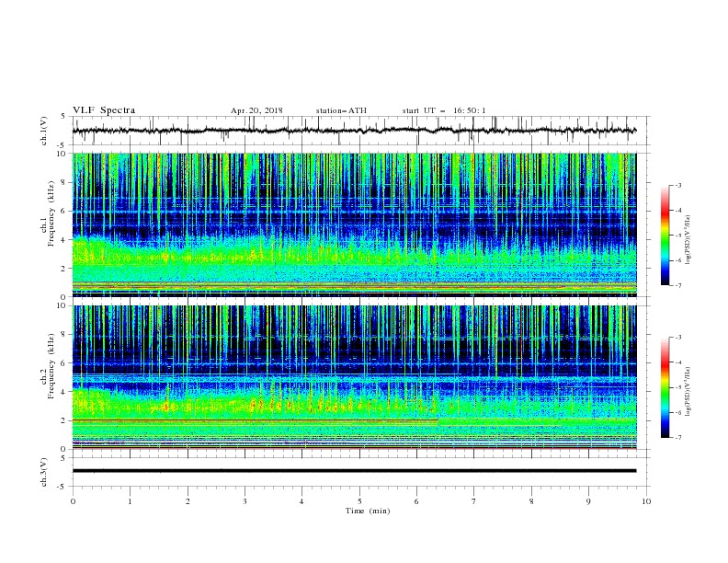Click the "-7" label on bottom colorbar

point(677,437)
